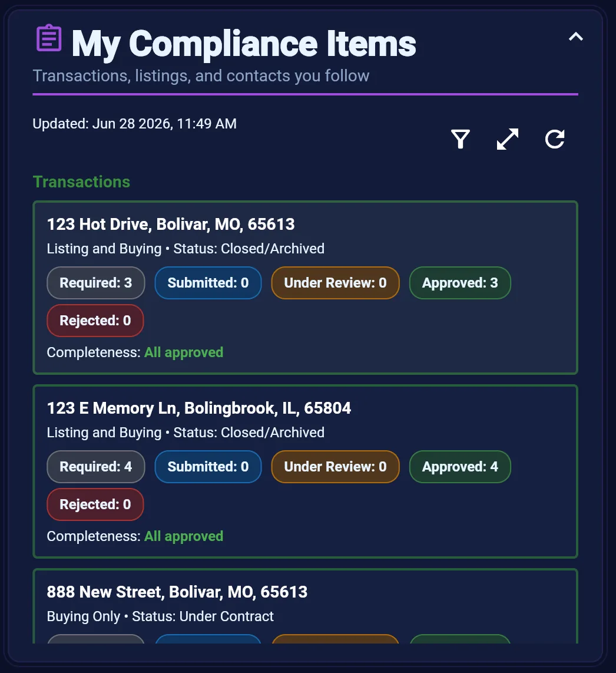
Task: Select the Transactions section heading
Action: [x=81, y=182]
